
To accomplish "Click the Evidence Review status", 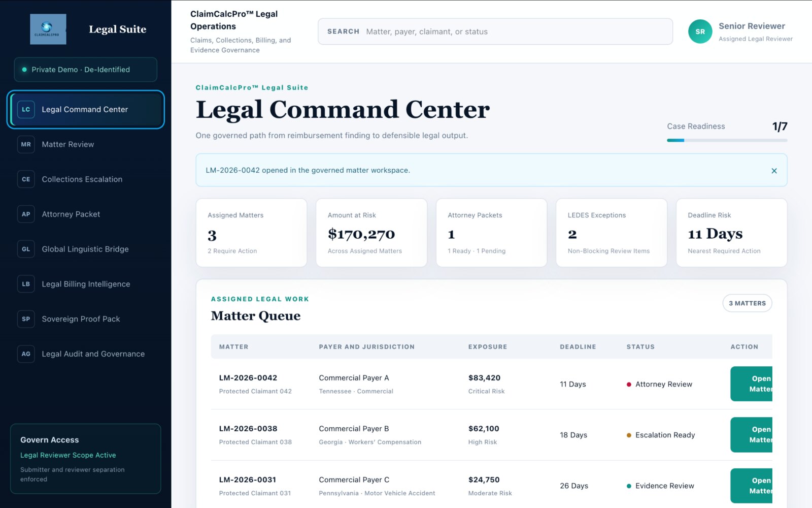I will tap(660, 486).
